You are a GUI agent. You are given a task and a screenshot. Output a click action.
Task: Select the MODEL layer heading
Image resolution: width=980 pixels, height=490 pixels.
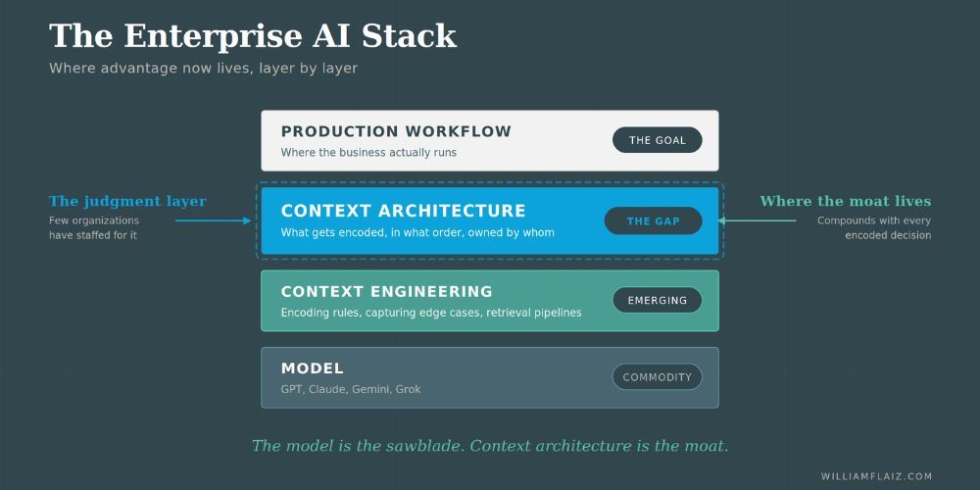tap(312, 368)
